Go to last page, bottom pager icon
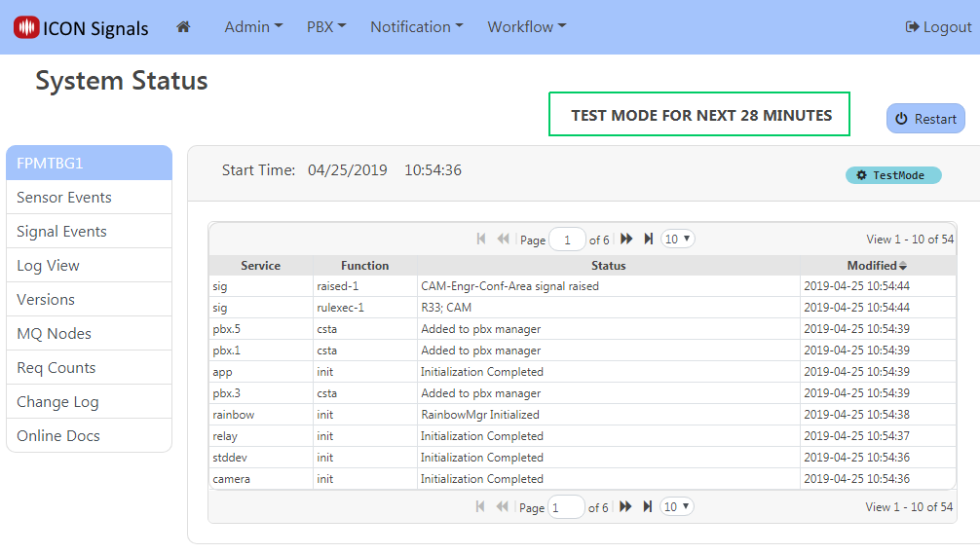Viewport: 980px width, 554px height. pos(648,506)
